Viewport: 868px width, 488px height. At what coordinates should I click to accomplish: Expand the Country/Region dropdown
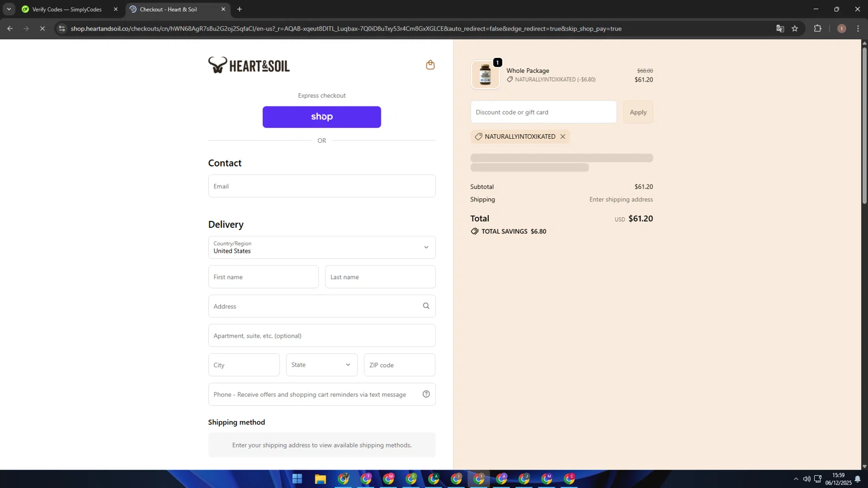322,247
